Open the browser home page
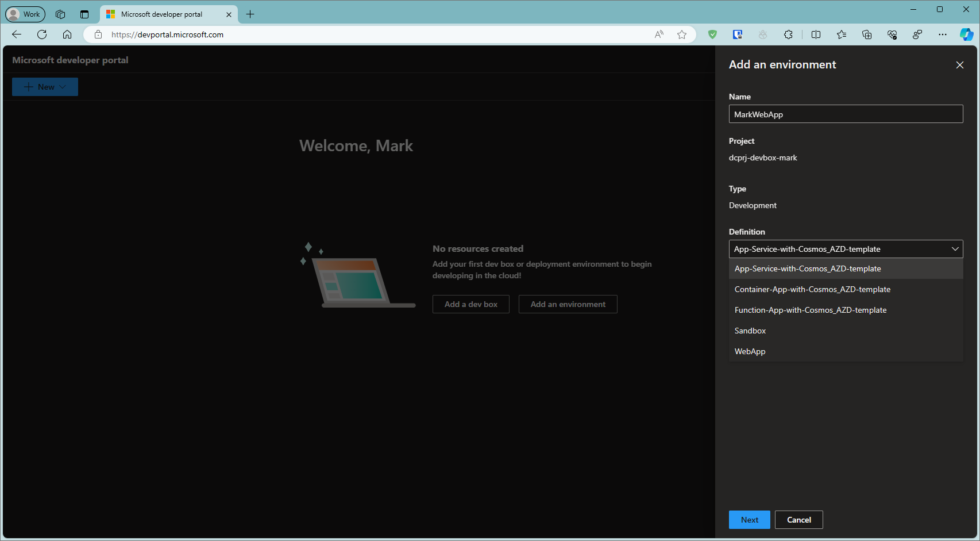 (67, 34)
